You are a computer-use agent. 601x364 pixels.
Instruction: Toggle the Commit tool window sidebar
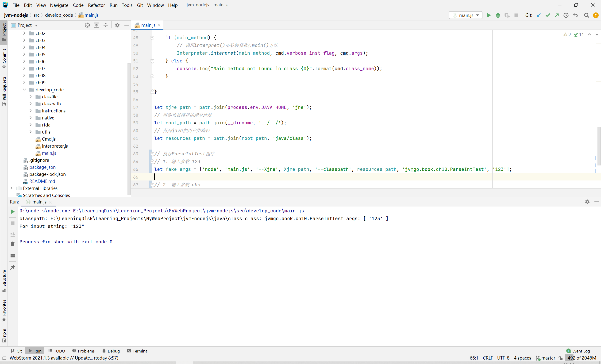point(4,58)
